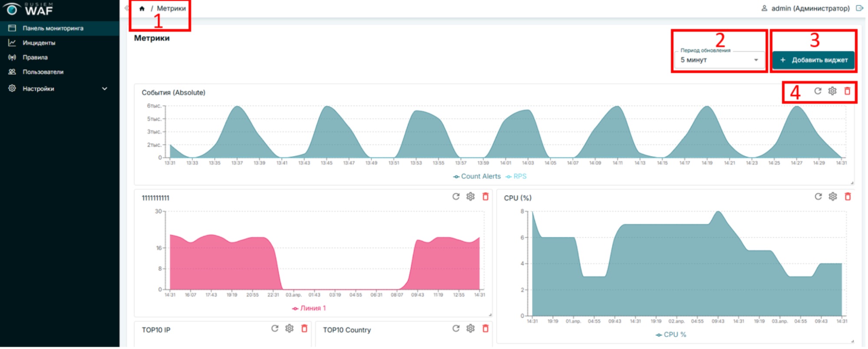Open settings of События (Absolute) widget
868x349 pixels.
(x=832, y=91)
